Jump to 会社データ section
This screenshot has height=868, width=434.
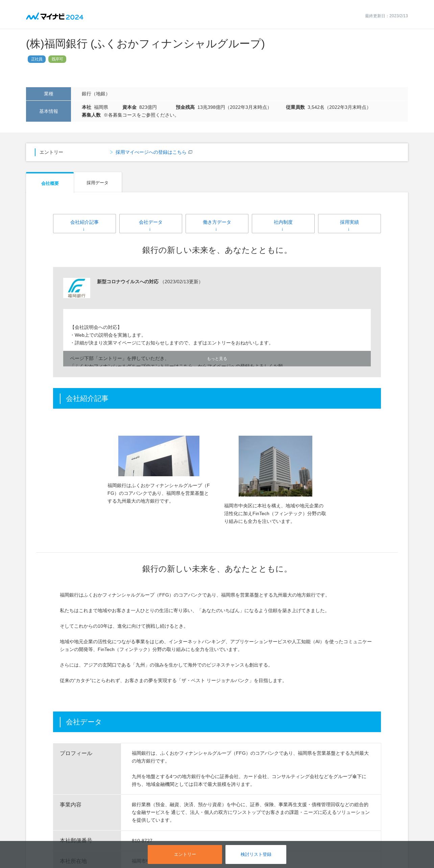[x=151, y=223]
